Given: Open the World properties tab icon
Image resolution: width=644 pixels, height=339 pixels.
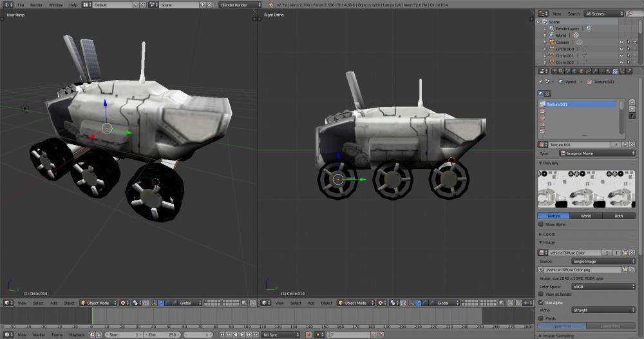Looking at the screenshot, I should coord(574,71).
